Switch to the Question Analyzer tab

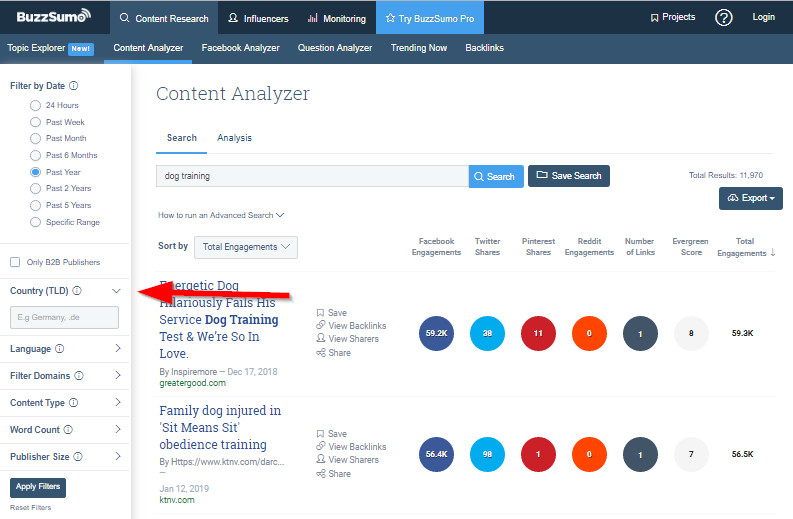(335, 48)
